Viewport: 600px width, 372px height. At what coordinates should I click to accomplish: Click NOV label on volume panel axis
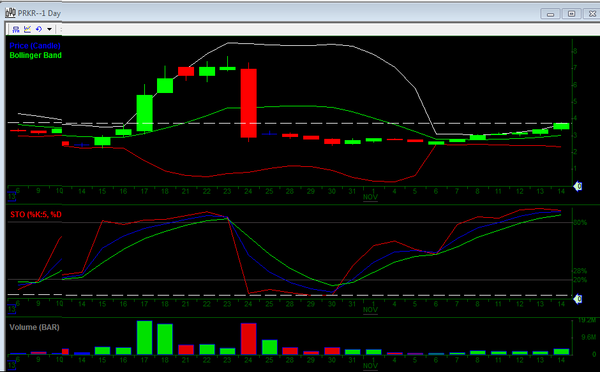370,365
